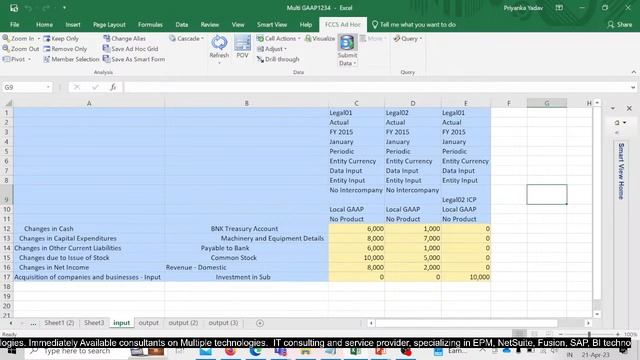Click Save Ad Hoc Grid
This screenshot has height=360, width=640.
[x=130, y=49]
